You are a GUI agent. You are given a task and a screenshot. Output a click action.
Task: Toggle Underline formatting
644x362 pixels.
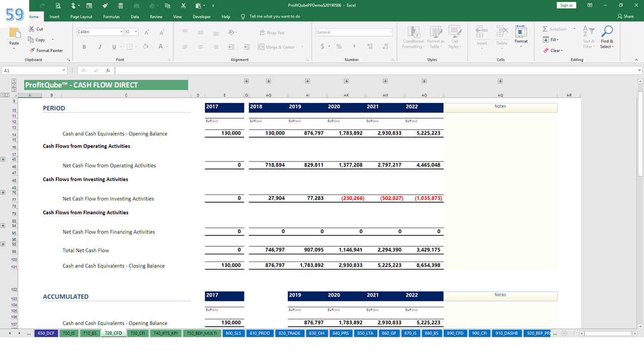114,47
